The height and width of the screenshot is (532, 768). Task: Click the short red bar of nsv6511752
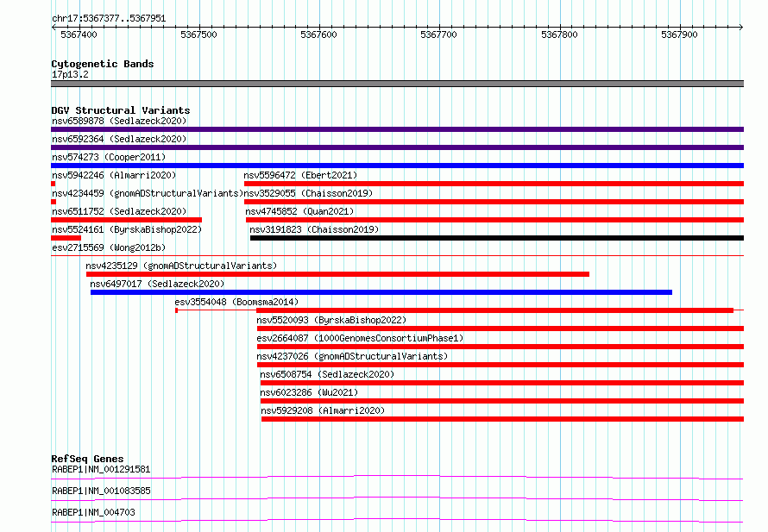[126, 220]
